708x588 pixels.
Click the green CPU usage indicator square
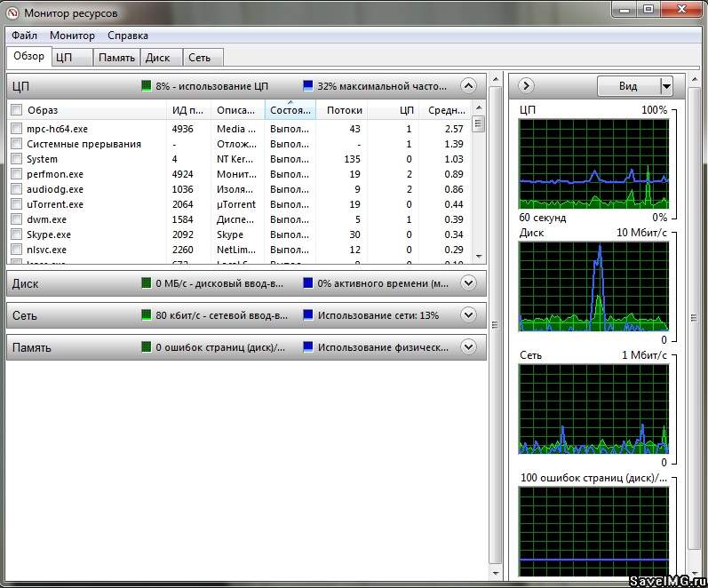pos(147,86)
